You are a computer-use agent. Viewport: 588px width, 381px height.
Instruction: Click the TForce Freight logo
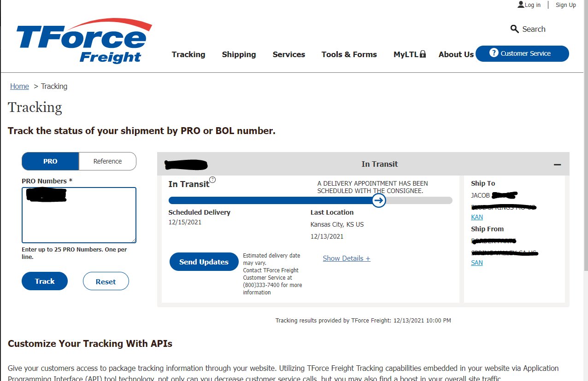point(84,41)
